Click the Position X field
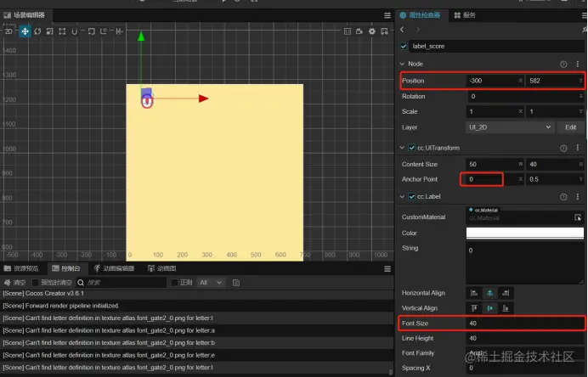 [x=495, y=81]
